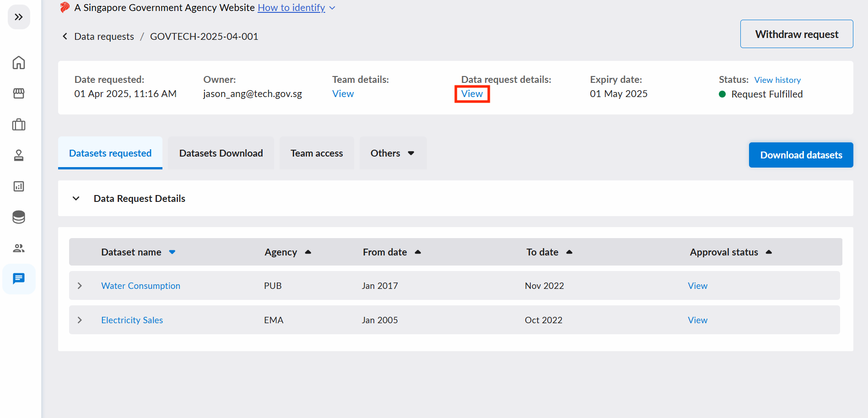The image size is (868, 418).
Task: Sort by Dataset name using the arrow
Action: coord(172,252)
